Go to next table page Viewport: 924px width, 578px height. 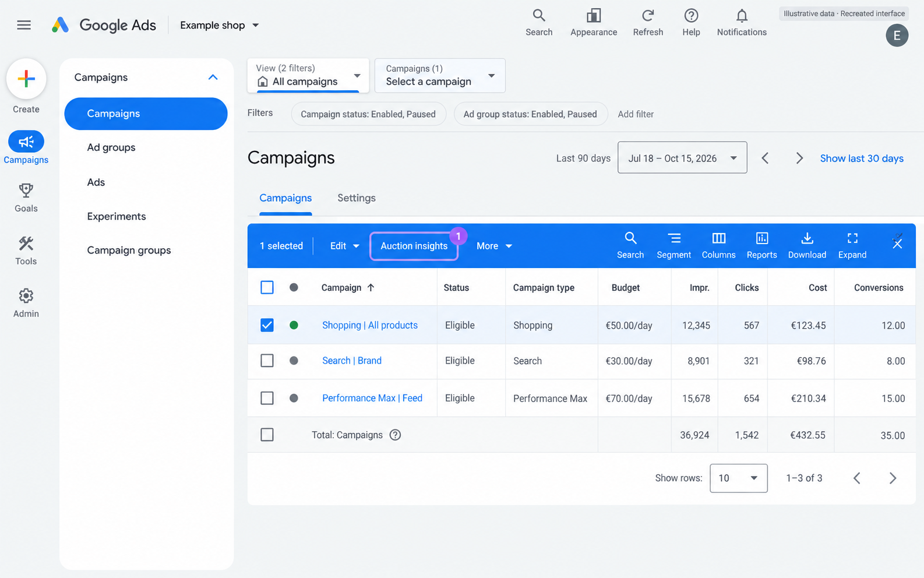893,478
